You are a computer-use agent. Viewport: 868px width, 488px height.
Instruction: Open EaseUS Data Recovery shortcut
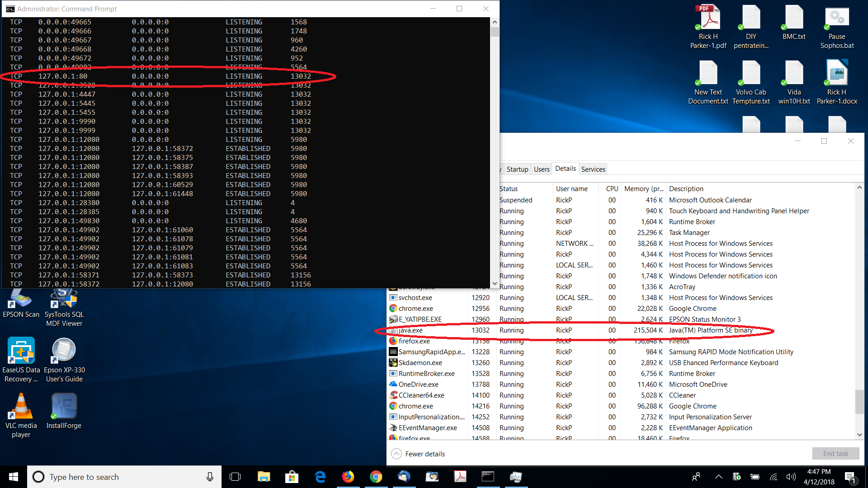point(21,351)
